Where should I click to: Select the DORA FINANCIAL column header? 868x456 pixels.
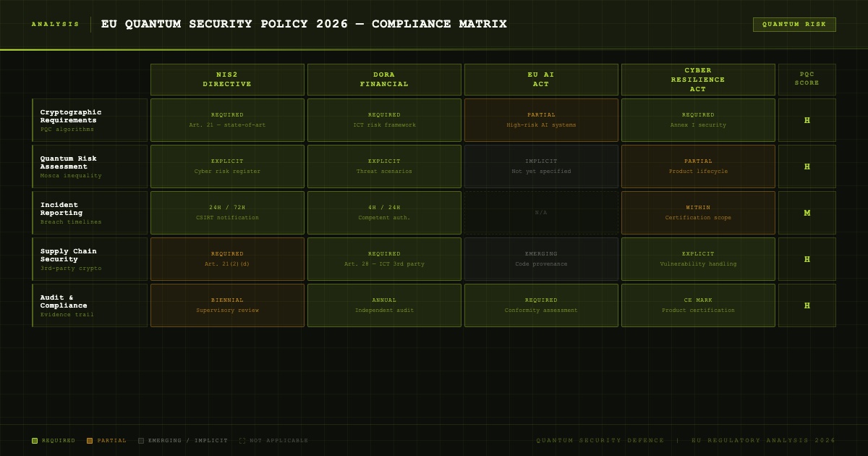(x=384, y=80)
